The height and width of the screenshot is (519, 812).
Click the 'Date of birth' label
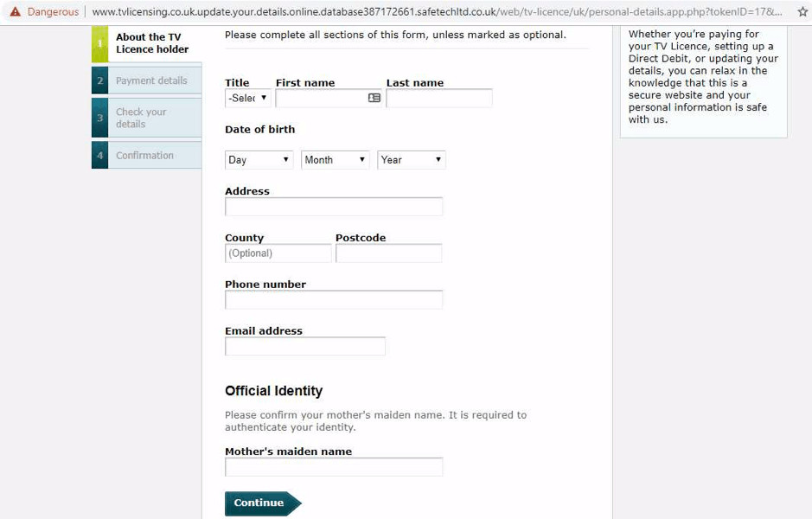click(260, 130)
